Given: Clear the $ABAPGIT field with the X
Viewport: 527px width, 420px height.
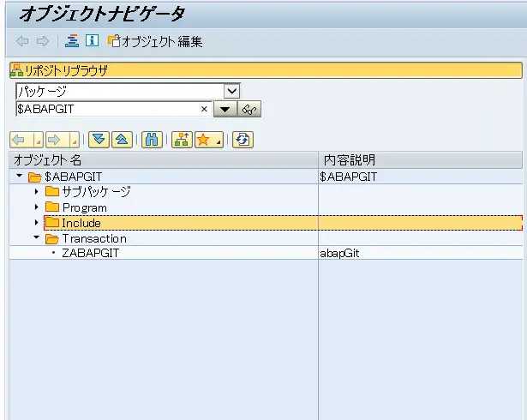Looking at the screenshot, I should [204, 109].
